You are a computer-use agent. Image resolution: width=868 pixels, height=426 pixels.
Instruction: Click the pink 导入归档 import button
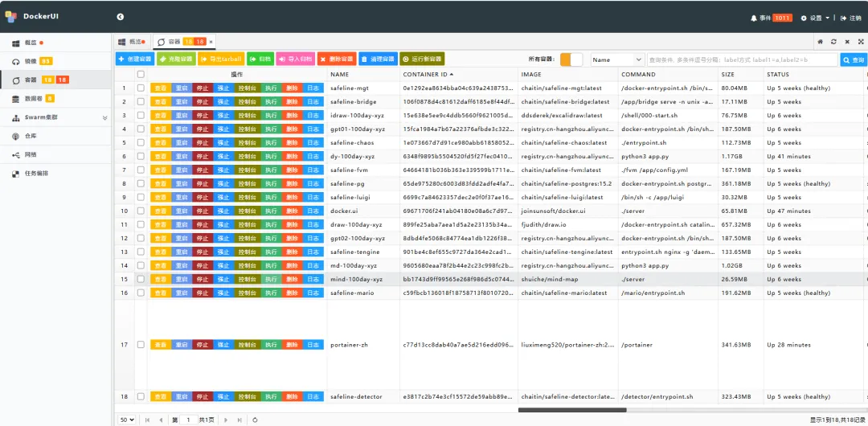296,59
